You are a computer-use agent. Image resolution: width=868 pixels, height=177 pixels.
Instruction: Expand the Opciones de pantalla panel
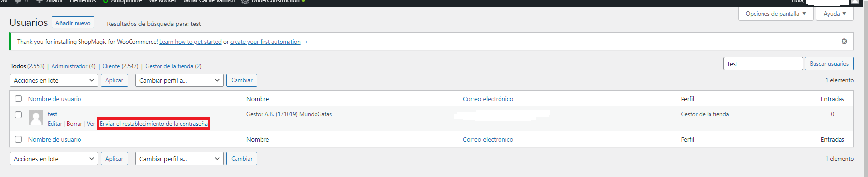776,14
